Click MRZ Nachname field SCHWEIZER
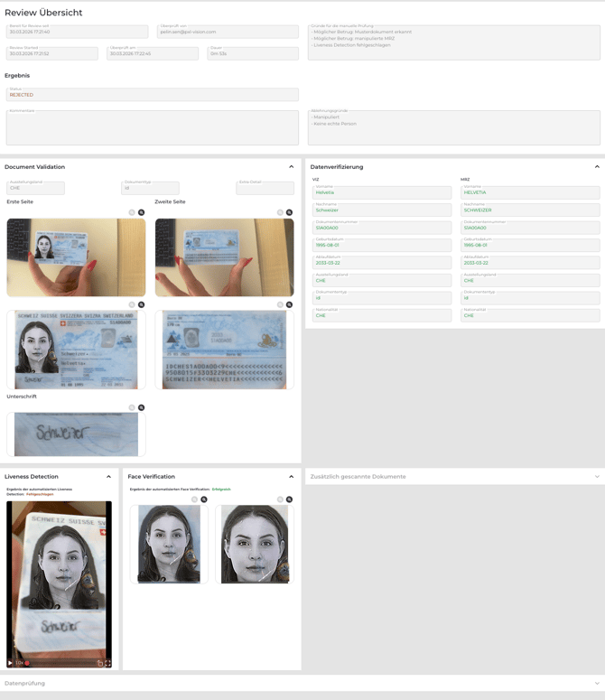Image resolution: width=605 pixels, height=700 pixels. coord(530,210)
